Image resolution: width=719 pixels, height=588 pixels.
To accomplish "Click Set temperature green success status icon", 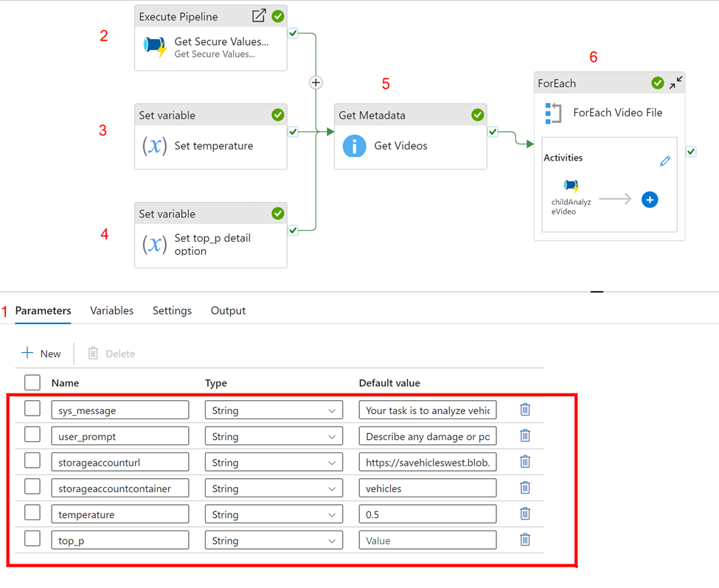I will (x=278, y=115).
